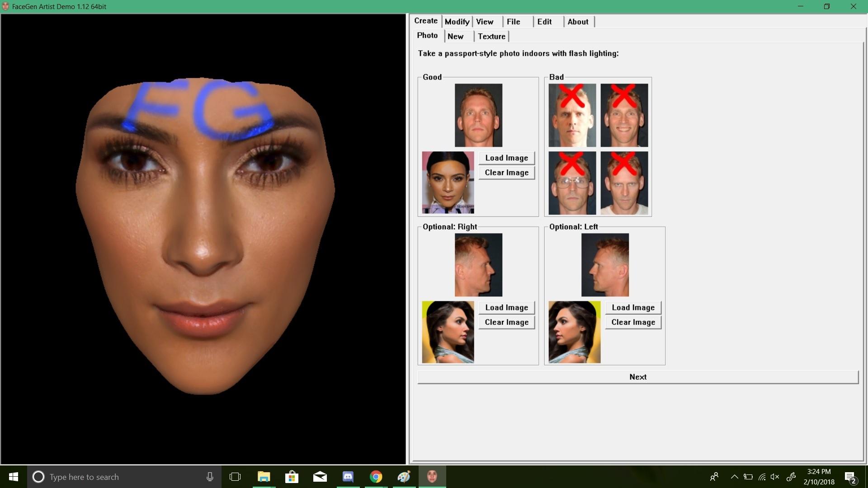This screenshot has height=488, width=868.
Task: Open Discord from the taskbar
Action: tap(348, 477)
